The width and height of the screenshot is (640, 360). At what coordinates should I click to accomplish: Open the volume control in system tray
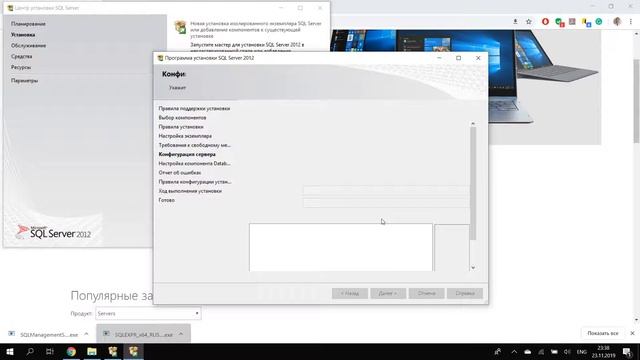(567, 352)
